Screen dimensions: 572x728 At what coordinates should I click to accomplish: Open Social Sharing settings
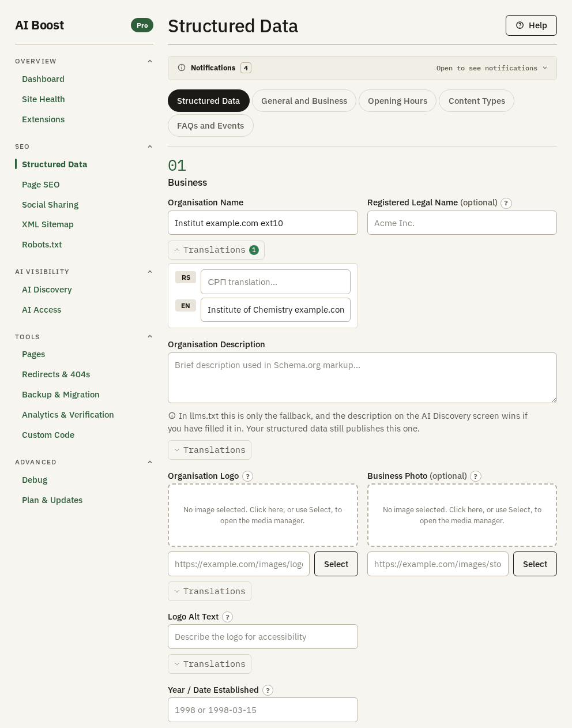click(x=50, y=205)
